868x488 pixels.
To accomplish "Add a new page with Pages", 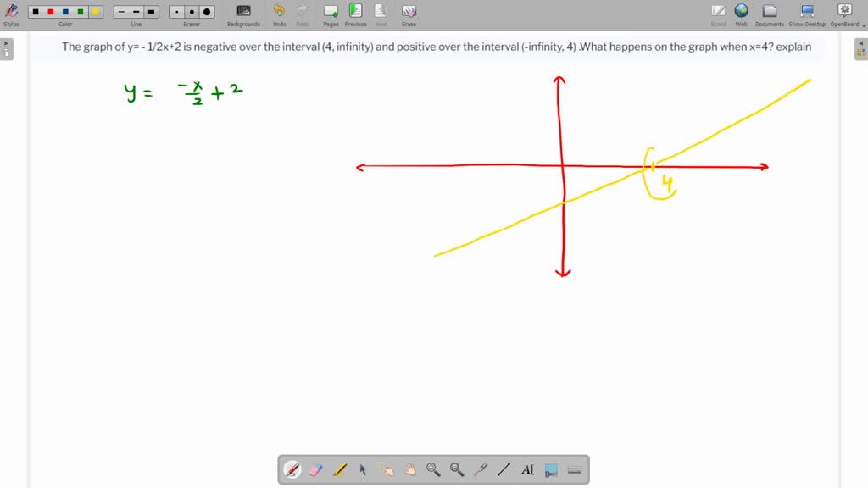I will click(x=331, y=15).
